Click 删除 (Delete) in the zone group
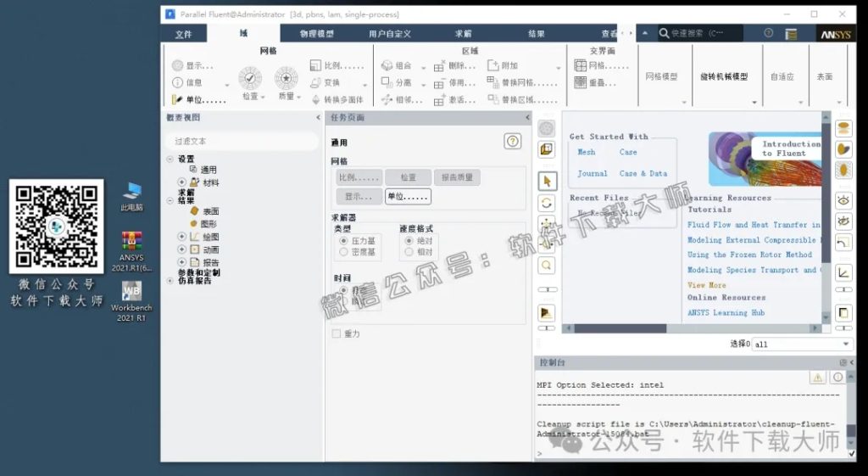The width and height of the screenshot is (868, 476). point(454,66)
